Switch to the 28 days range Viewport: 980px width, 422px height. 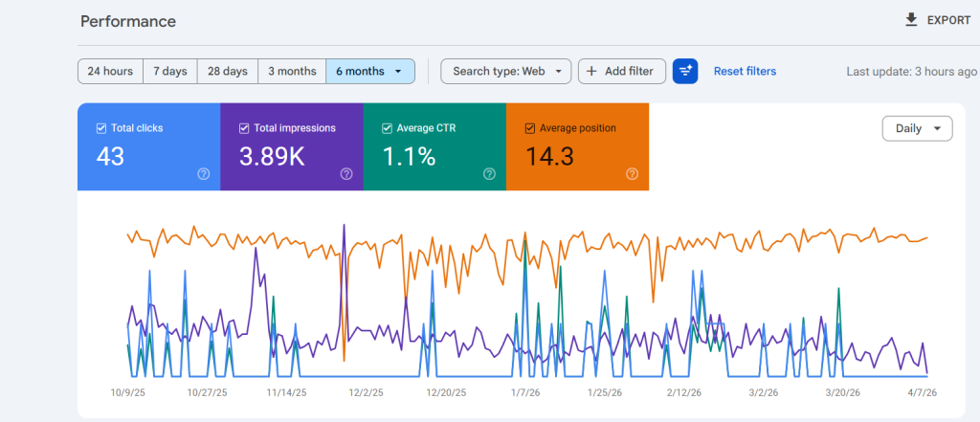click(228, 71)
